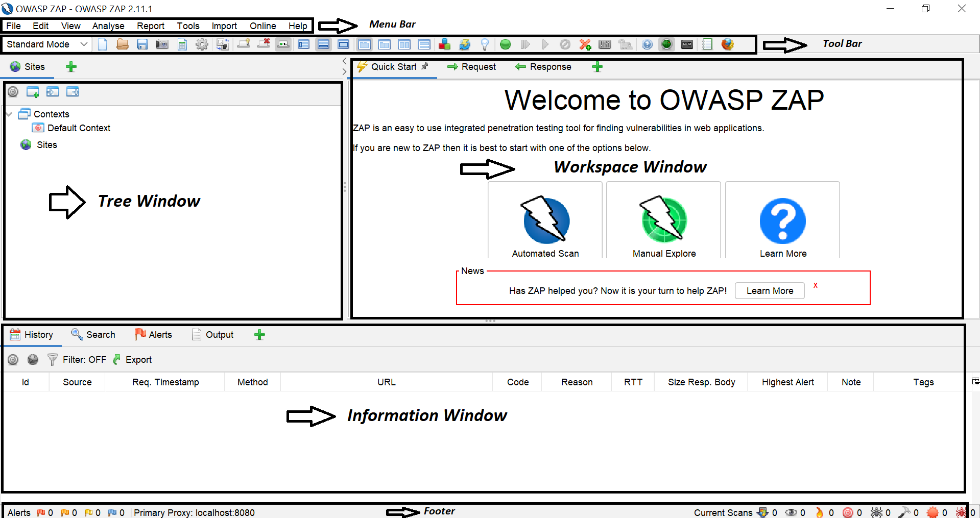Image resolution: width=980 pixels, height=518 pixels.
Task: Dismiss the News item with red x
Action: coord(816,285)
